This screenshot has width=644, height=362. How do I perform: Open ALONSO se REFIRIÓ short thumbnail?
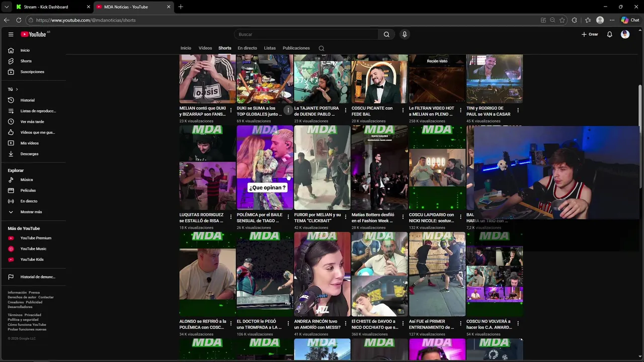207,274
